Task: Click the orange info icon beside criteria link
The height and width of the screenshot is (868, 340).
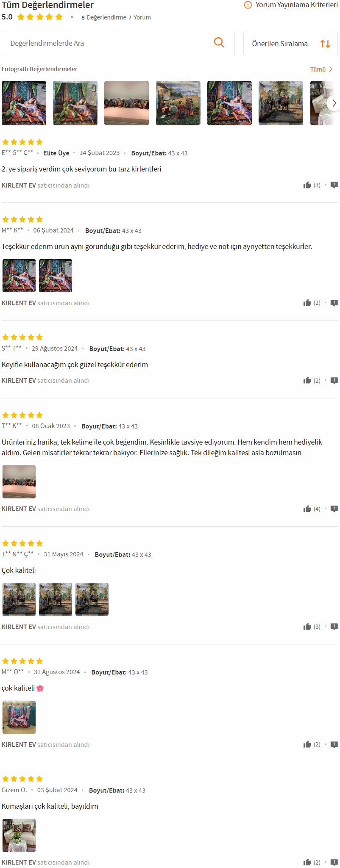Action: [x=248, y=5]
